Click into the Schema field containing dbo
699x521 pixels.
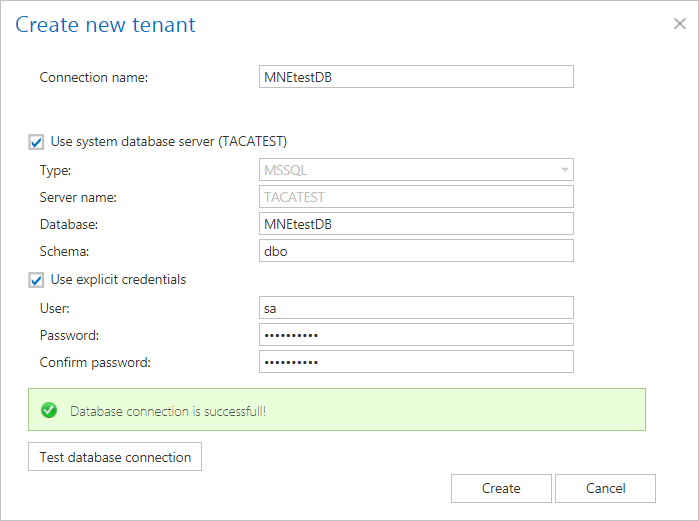tap(416, 251)
